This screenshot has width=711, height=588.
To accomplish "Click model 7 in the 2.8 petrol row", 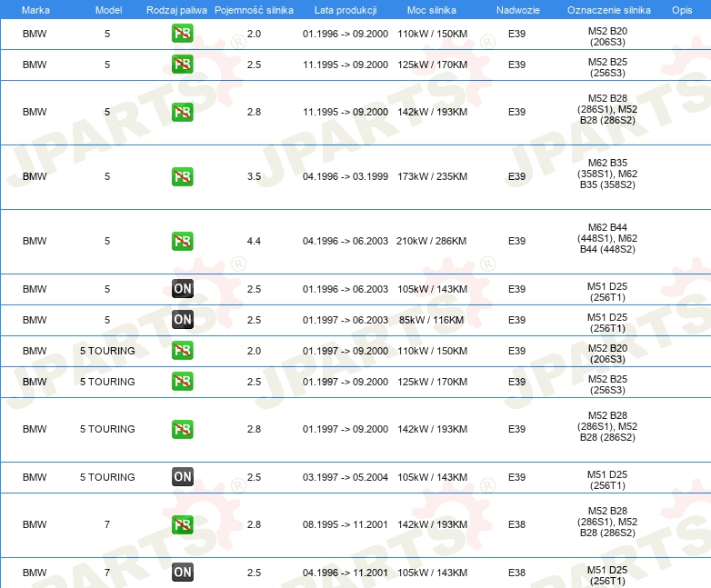I will pos(107,524).
